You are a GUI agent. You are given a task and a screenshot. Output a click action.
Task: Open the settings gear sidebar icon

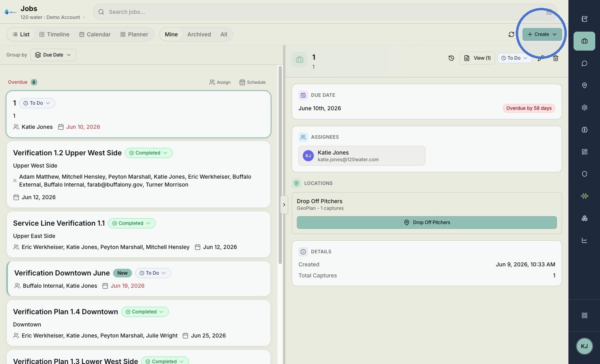[x=584, y=108]
